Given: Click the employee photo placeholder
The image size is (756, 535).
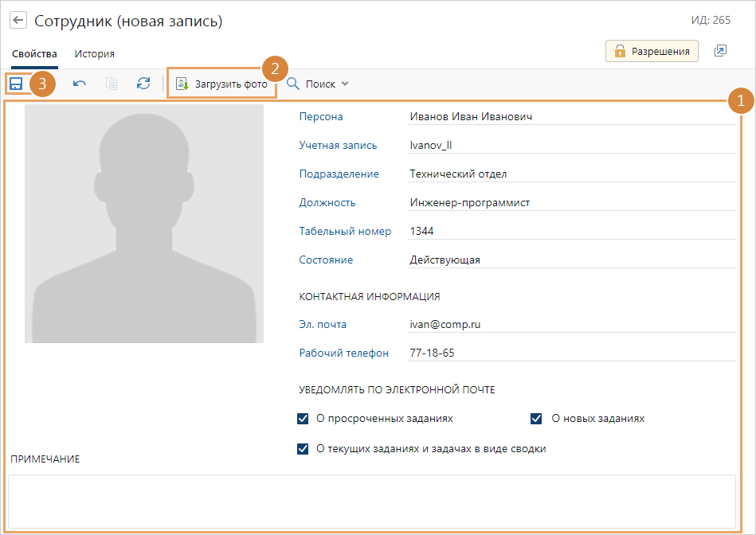Looking at the screenshot, I should (144, 224).
